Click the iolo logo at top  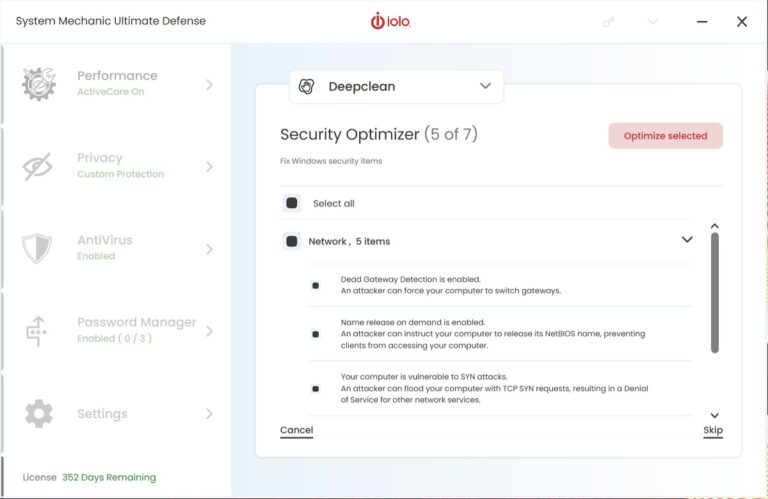pos(391,21)
